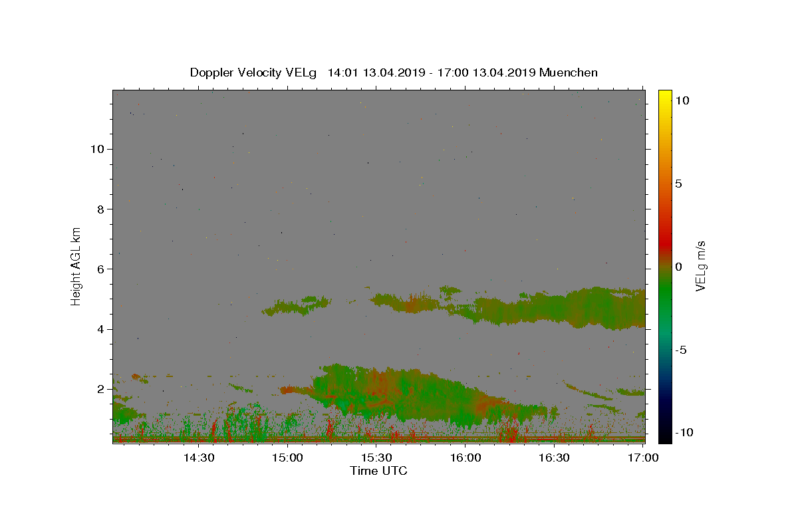Click the 17:00 time tick label
The height and width of the screenshot is (532, 798).
[x=643, y=458]
